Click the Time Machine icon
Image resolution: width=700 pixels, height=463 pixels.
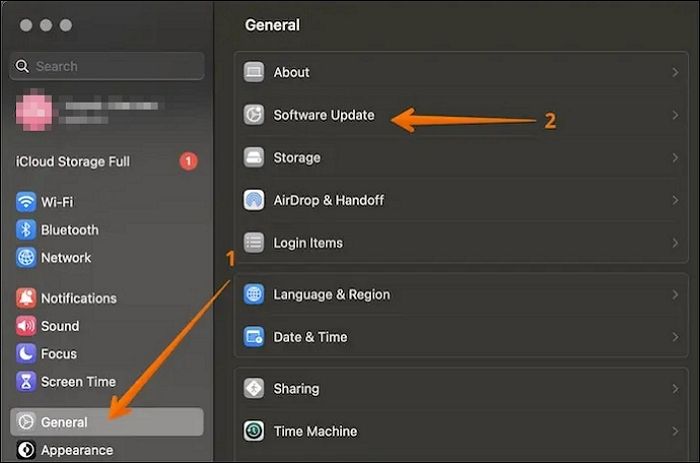(254, 432)
